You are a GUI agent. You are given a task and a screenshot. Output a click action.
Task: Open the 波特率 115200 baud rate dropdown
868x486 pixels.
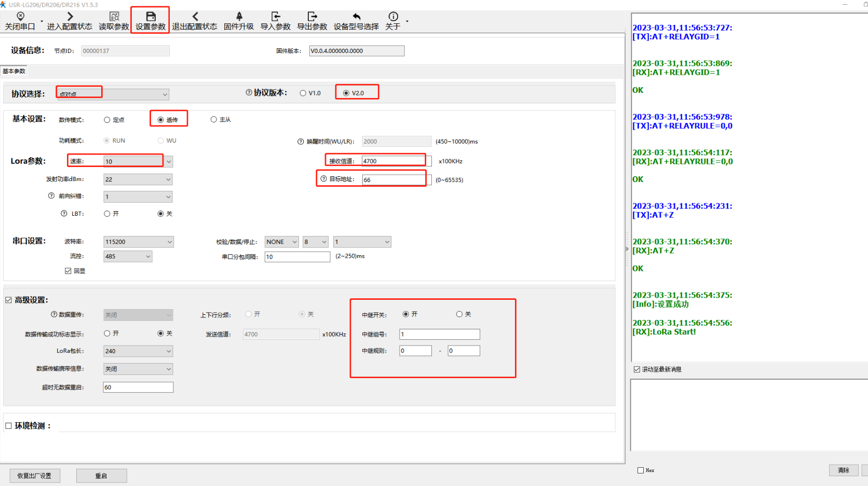point(169,242)
